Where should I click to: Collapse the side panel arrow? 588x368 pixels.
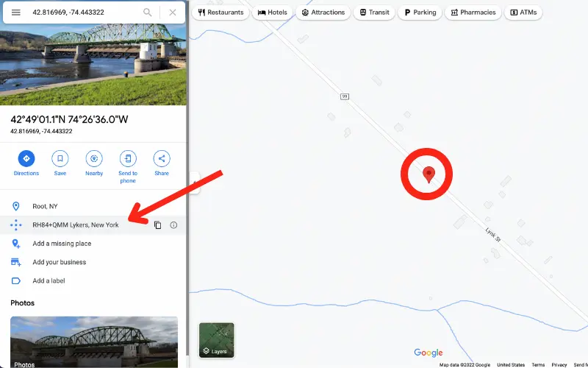pyautogui.click(x=194, y=183)
